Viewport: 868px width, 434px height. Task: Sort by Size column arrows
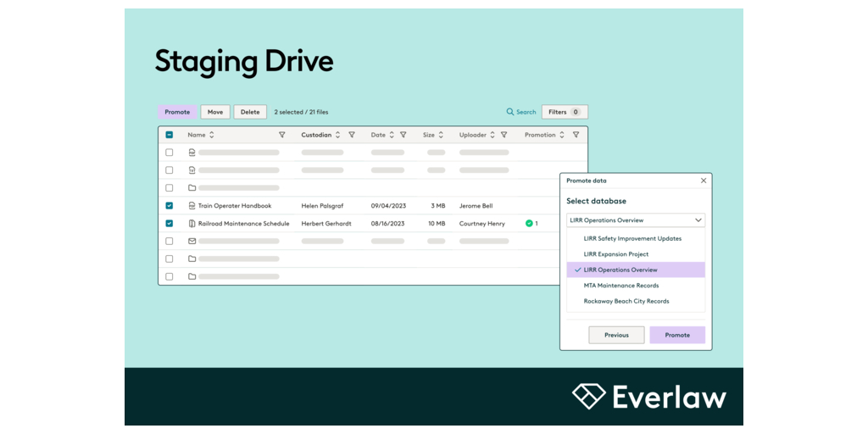pyautogui.click(x=442, y=135)
